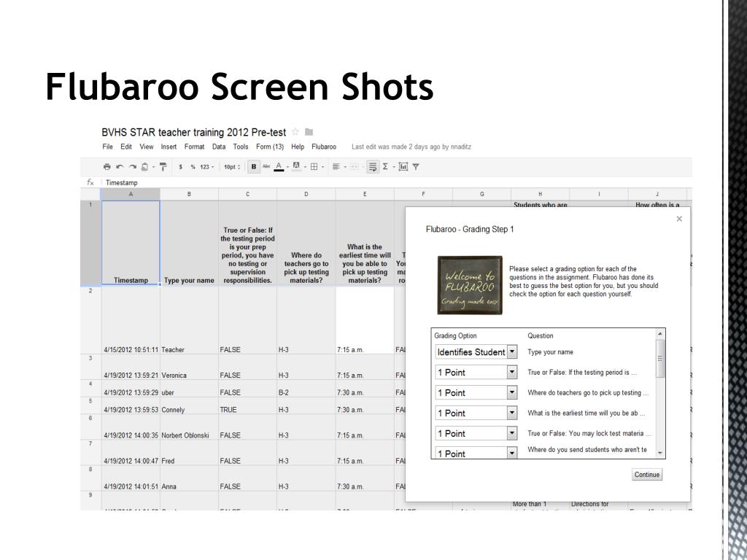
Task: Open the Form (13) menu
Action: pyautogui.click(x=268, y=147)
